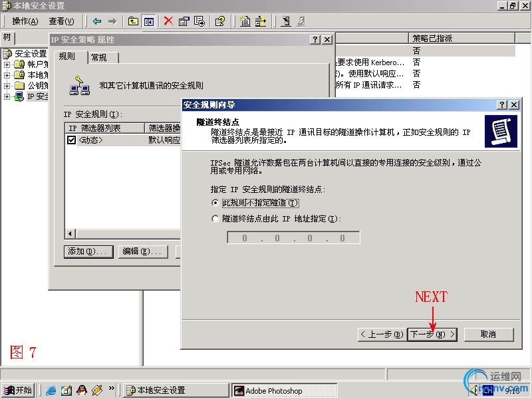Expand the IP 安全策略 tree node
The height and width of the screenshot is (399, 532).
pyautogui.click(x=7, y=96)
